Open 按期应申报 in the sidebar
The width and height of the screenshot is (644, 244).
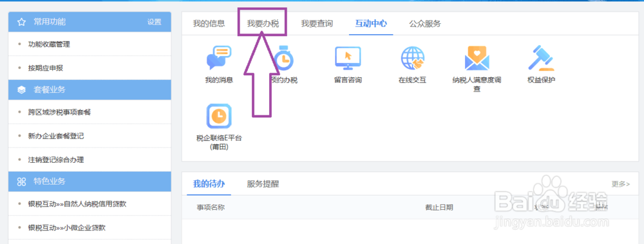tap(90, 68)
